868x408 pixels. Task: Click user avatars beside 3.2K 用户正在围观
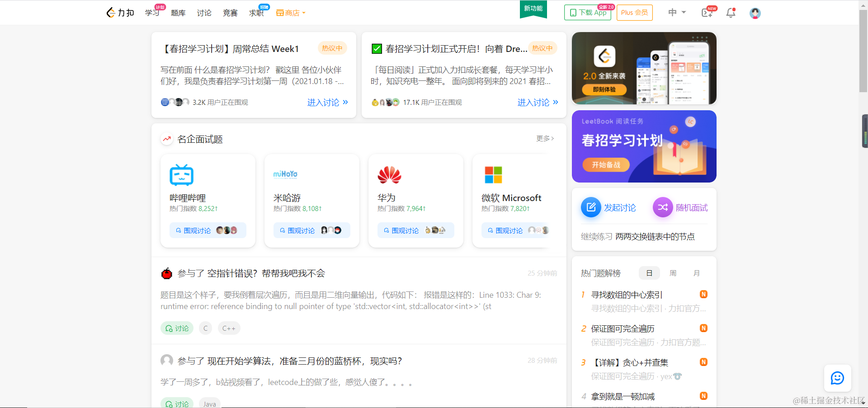coord(175,102)
